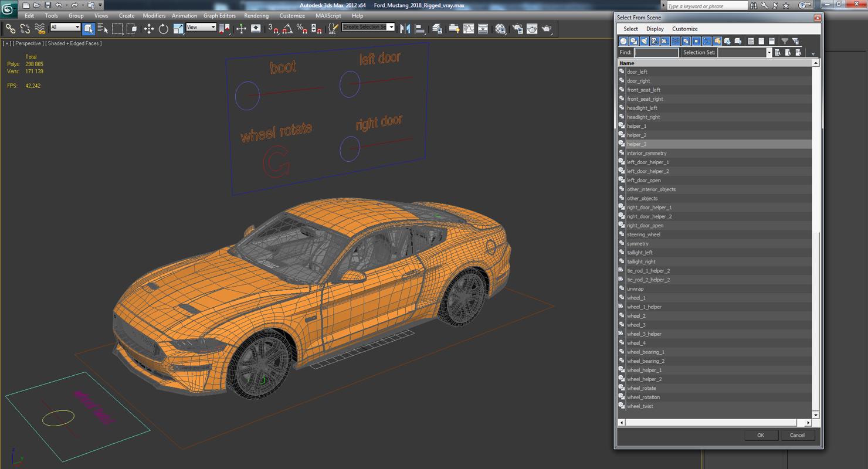Open Material Editor icon

pyautogui.click(x=500, y=29)
